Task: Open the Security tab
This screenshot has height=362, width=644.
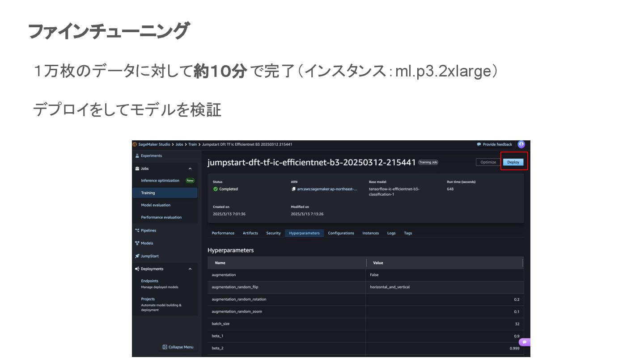Action: click(x=274, y=233)
